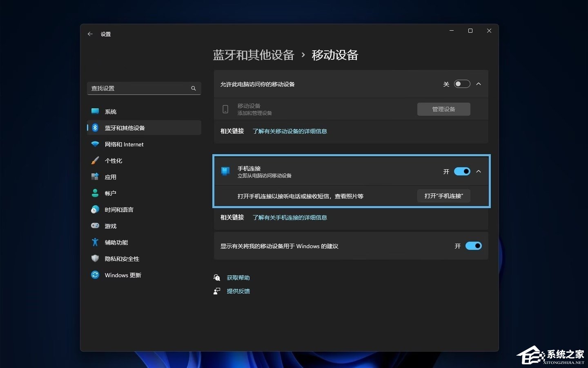Image resolution: width=588 pixels, height=368 pixels.
Task: Go to 时间和语言 in the sidebar
Action: tap(119, 210)
